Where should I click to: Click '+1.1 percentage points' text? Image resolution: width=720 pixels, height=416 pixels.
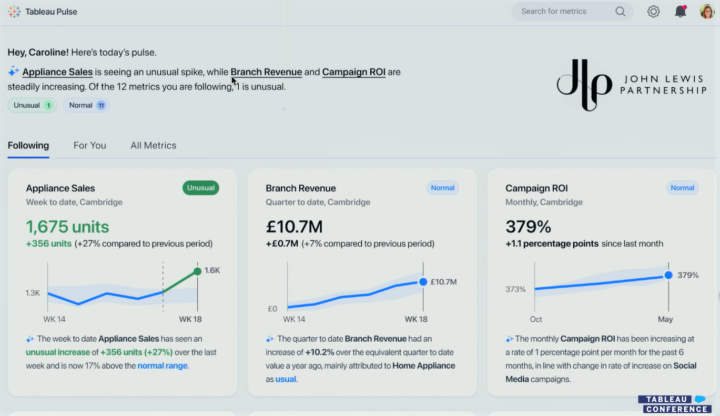point(552,244)
